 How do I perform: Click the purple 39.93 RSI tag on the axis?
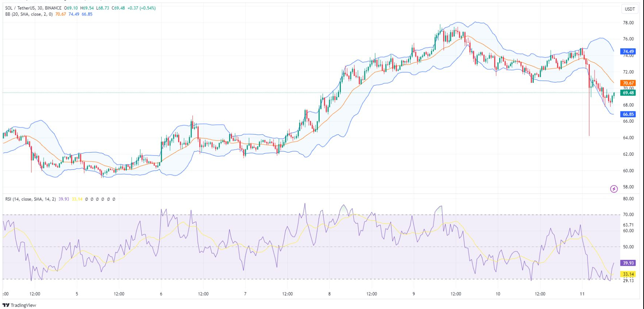pyautogui.click(x=628, y=263)
